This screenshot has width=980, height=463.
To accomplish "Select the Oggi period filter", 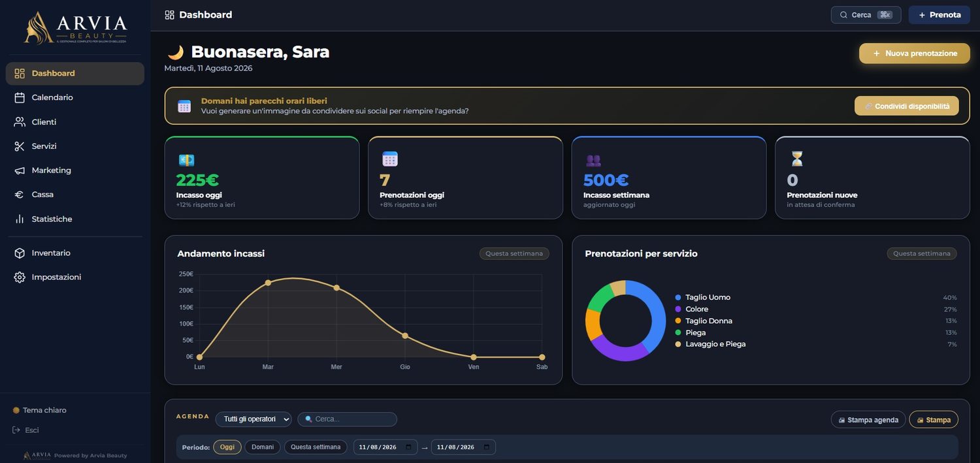I will point(227,447).
